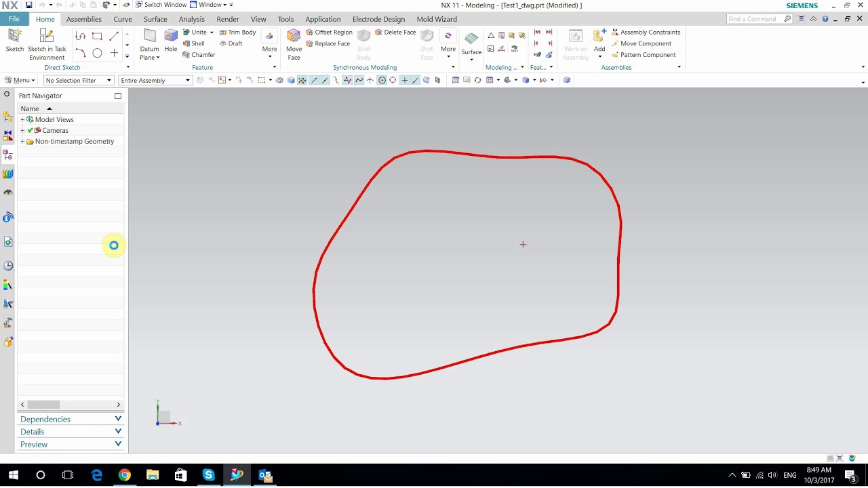The height and width of the screenshot is (488, 868).
Task: Switch to the Analysis ribbon tab
Action: point(192,19)
